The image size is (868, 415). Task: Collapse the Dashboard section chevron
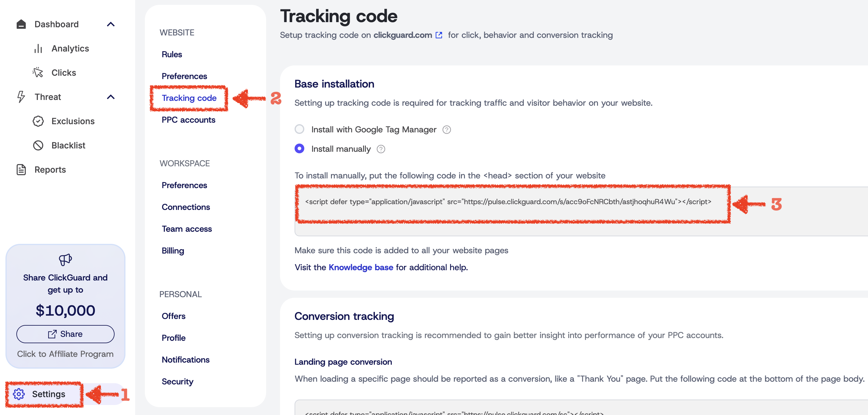111,24
